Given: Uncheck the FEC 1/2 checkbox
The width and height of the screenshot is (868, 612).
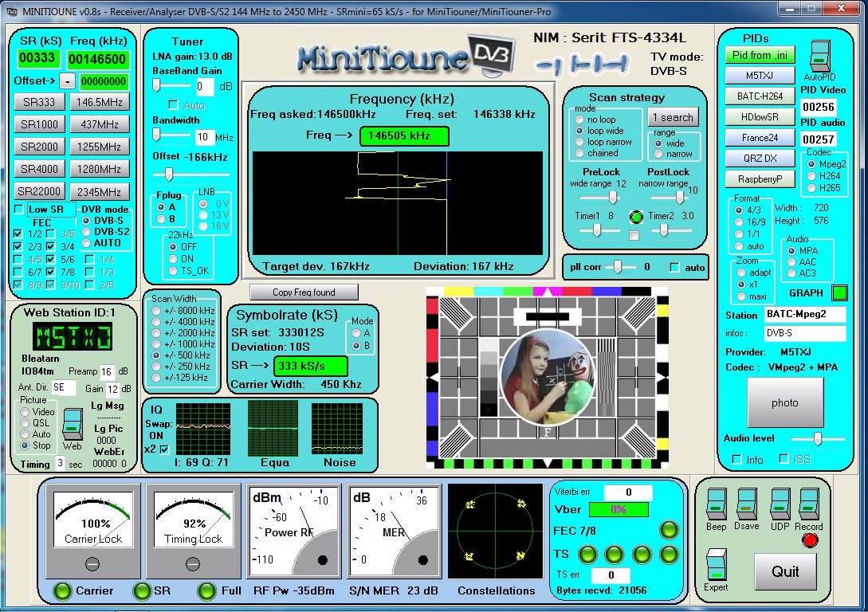Looking at the screenshot, I should pos(18,234).
